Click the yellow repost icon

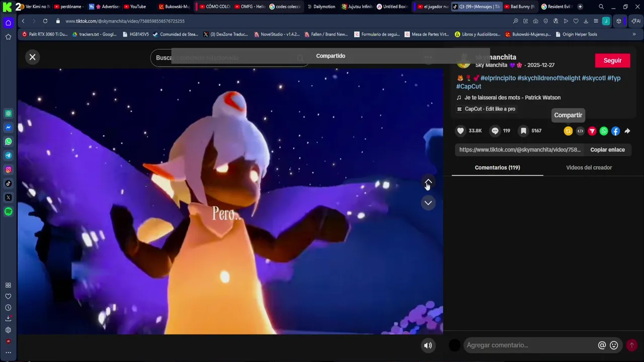568,131
